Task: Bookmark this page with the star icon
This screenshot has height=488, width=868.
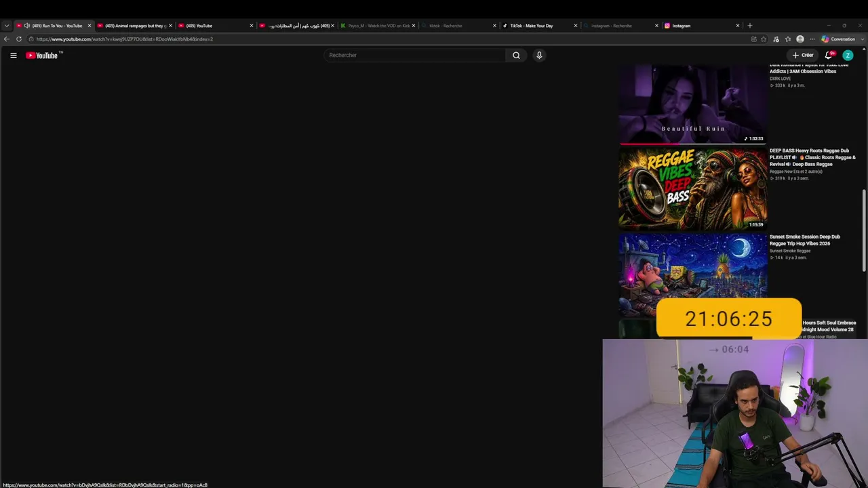Action: [764, 39]
